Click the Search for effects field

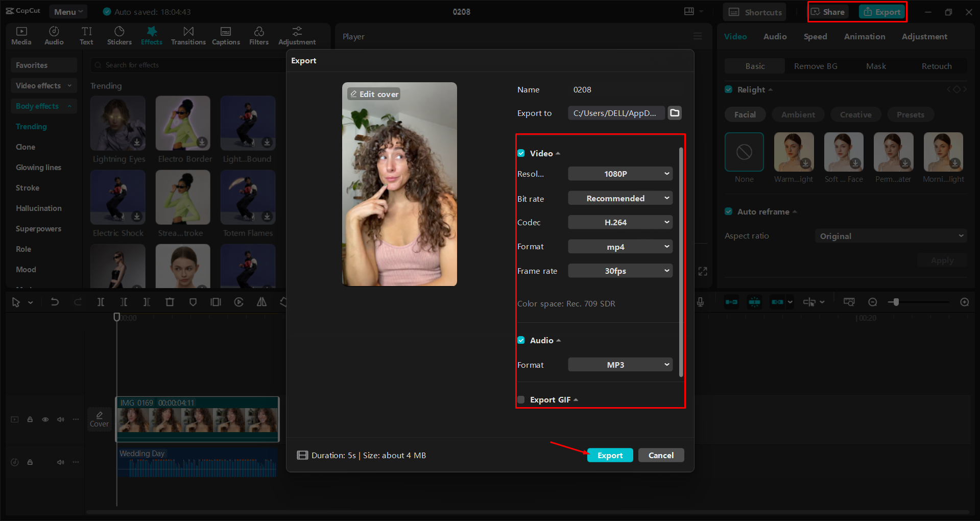point(188,65)
